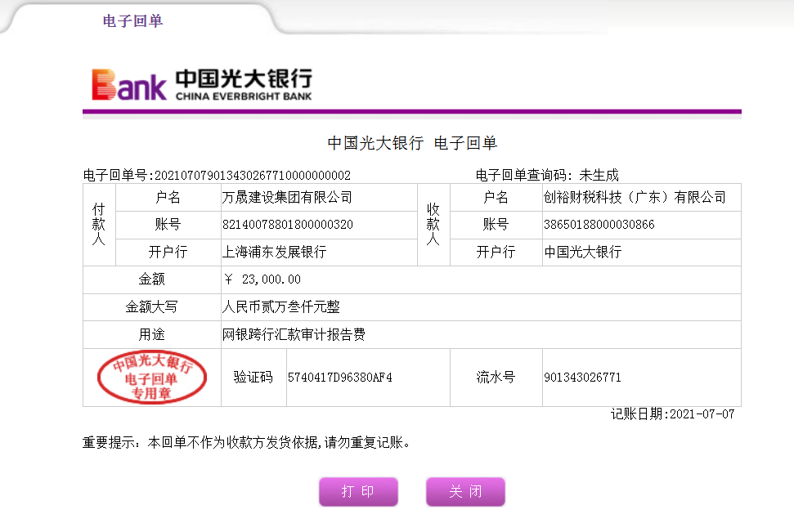
Task: Click the 流水号 label
Action: 496,378
